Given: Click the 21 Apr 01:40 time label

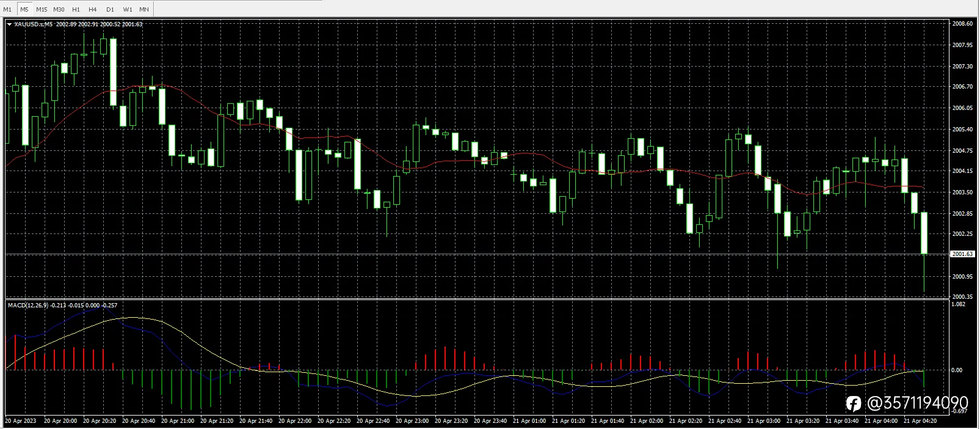Looking at the screenshot, I should click(x=608, y=421).
